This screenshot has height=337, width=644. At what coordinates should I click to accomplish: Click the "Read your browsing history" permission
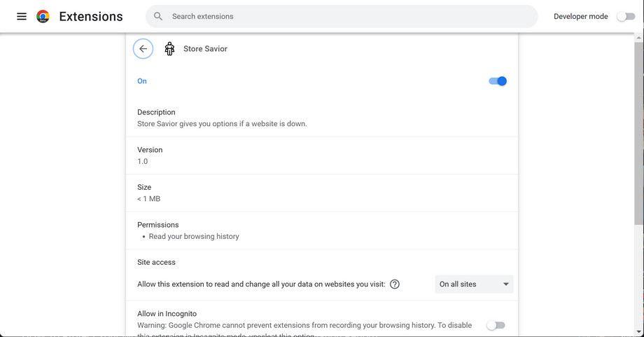(194, 237)
